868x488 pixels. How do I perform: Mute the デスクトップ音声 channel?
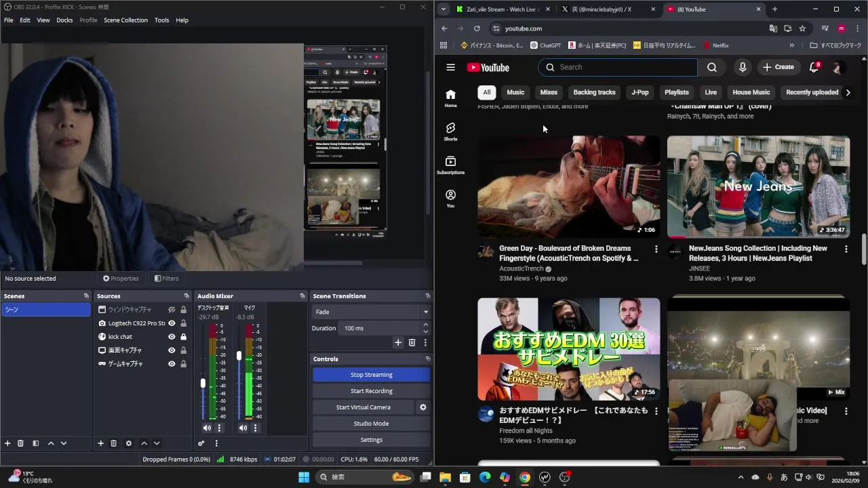pos(207,428)
